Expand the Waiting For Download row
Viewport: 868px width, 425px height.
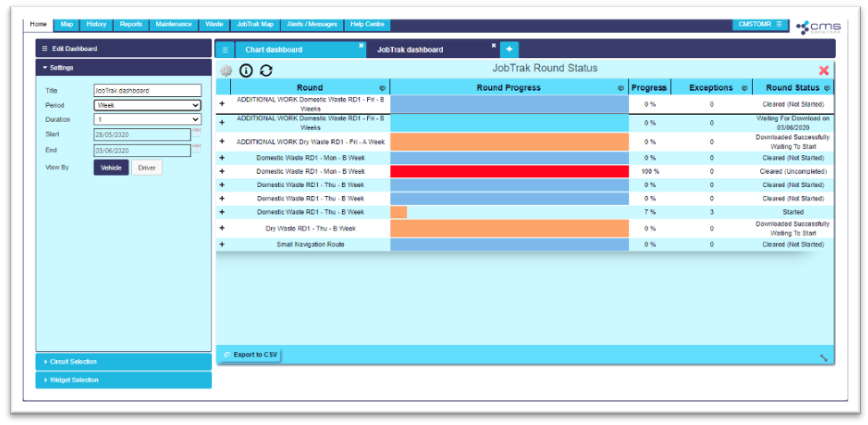(x=222, y=123)
